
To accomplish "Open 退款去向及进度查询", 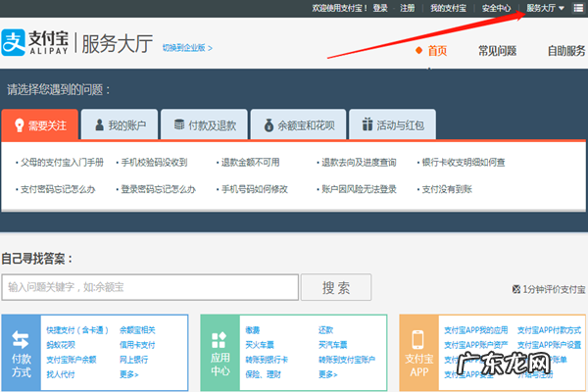I will (x=359, y=163).
